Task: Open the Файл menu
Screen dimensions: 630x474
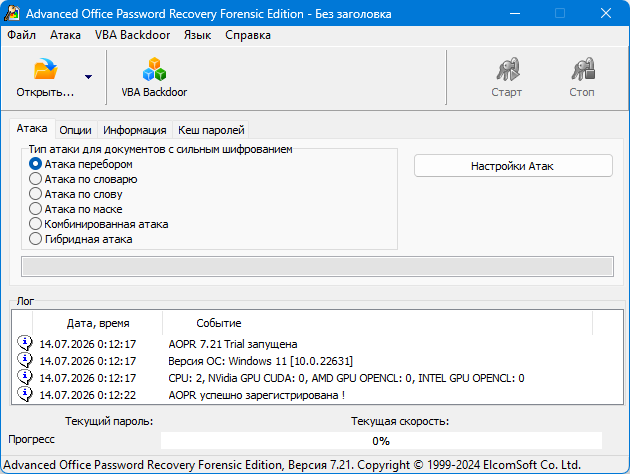Action: pyautogui.click(x=21, y=35)
